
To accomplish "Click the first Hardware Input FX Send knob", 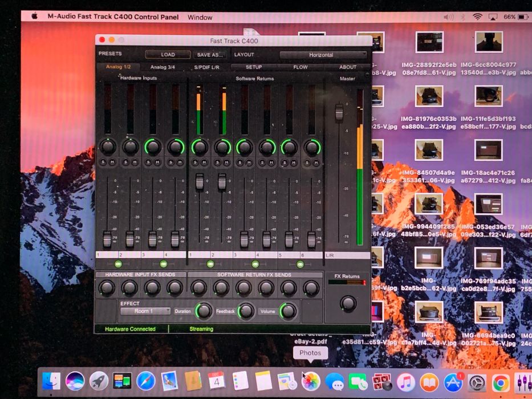I will click(107, 288).
